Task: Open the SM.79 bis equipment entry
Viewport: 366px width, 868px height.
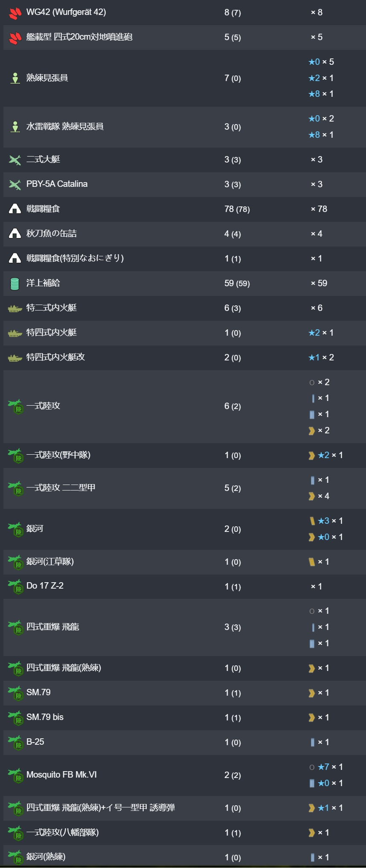Action: [x=45, y=717]
